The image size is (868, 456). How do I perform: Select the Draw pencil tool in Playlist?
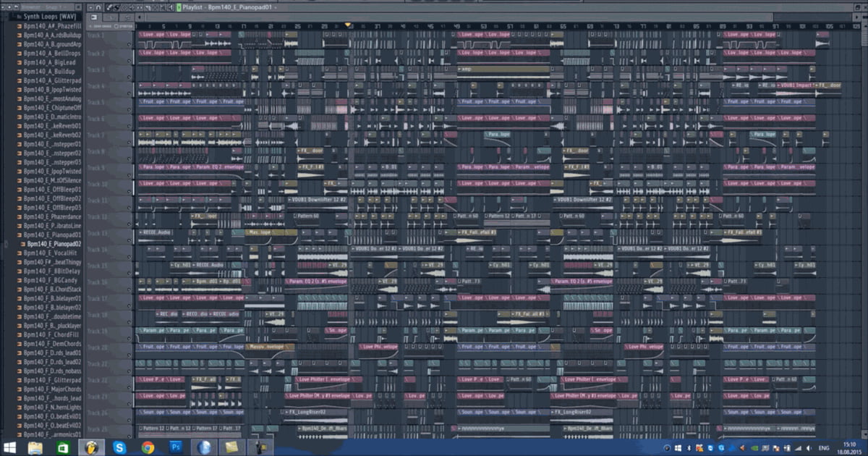point(108,7)
